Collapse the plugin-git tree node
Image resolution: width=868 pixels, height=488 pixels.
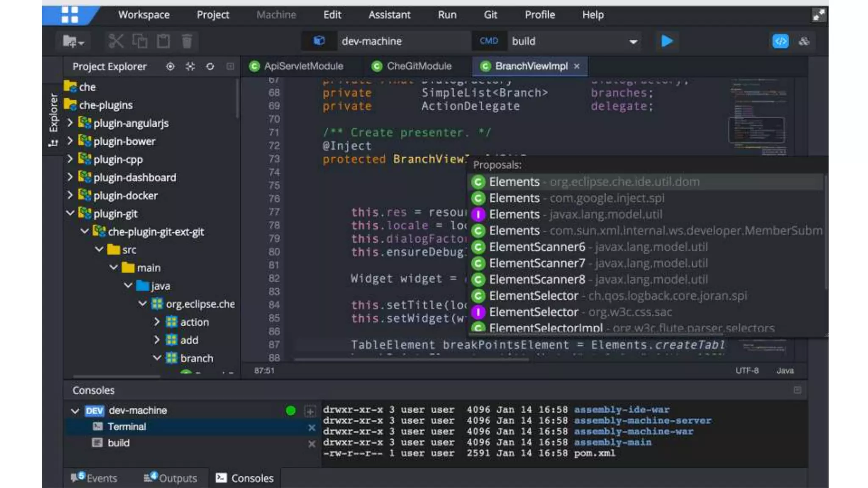(70, 213)
